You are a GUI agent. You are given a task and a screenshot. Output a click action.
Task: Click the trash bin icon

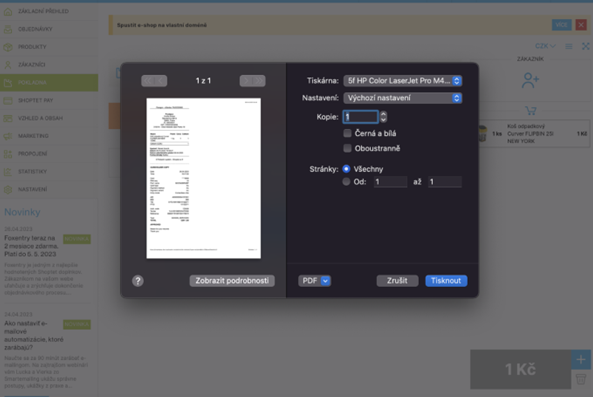point(581,379)
